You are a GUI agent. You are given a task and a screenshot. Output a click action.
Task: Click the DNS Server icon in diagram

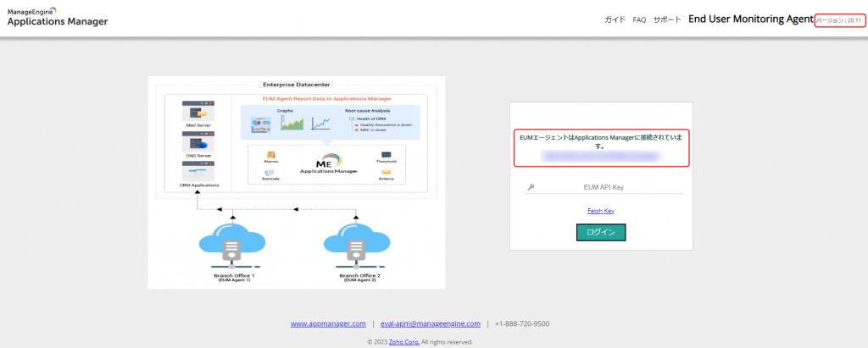pyautogui.click(x=198, y=141)
